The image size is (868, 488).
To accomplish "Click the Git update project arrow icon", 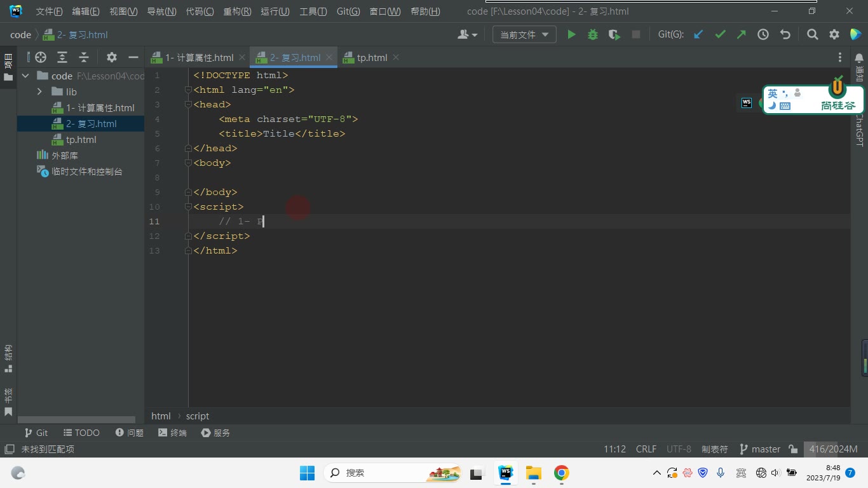I will tap(698, 35).
